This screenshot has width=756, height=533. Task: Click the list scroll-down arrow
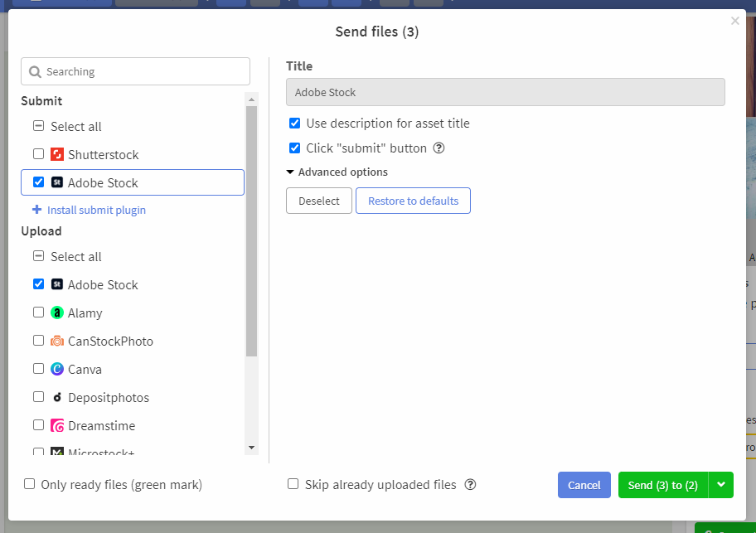tap(251, 448)
